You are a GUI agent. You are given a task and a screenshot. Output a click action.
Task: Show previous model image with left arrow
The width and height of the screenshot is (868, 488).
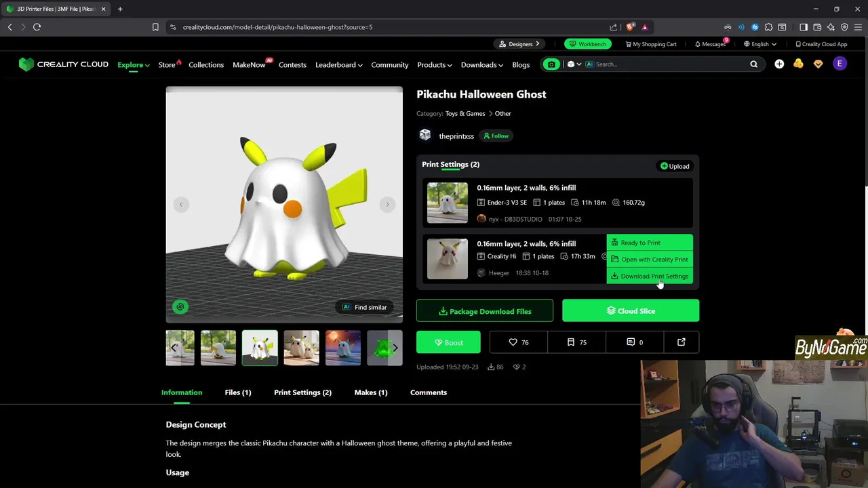pos(181,205)
